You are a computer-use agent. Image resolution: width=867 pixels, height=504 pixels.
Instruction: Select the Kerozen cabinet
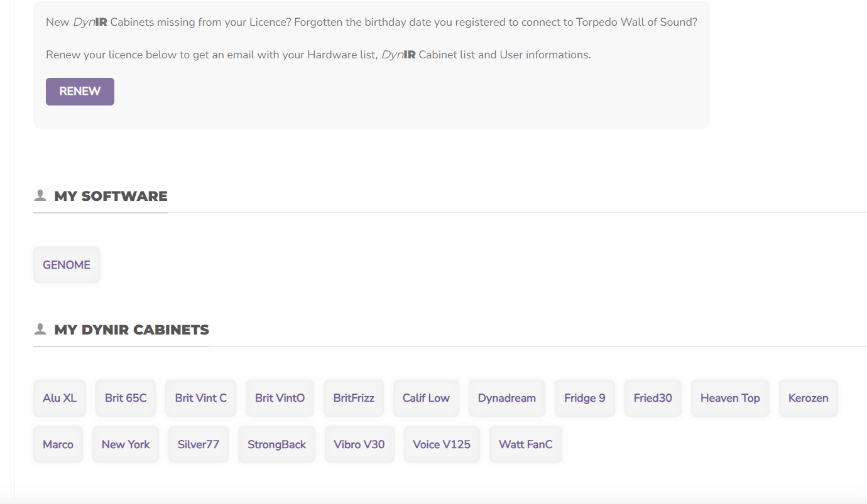(x=808, y=398)
